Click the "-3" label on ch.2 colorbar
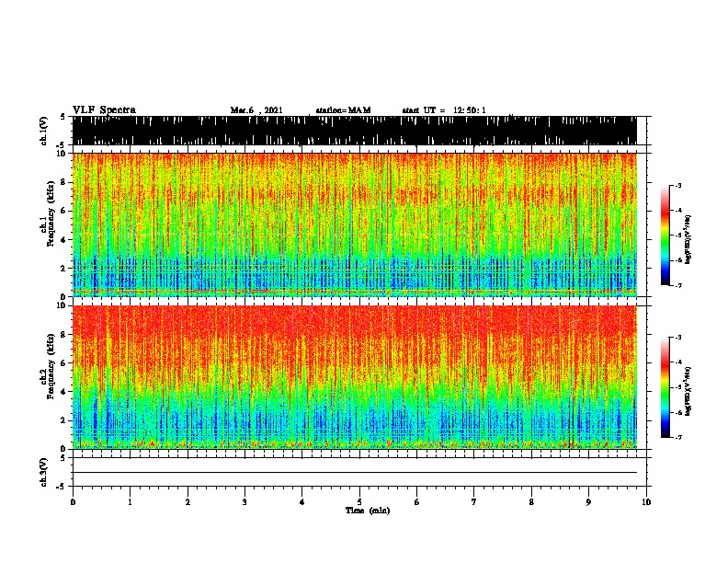The image size is (728, 563). [678, 338]
